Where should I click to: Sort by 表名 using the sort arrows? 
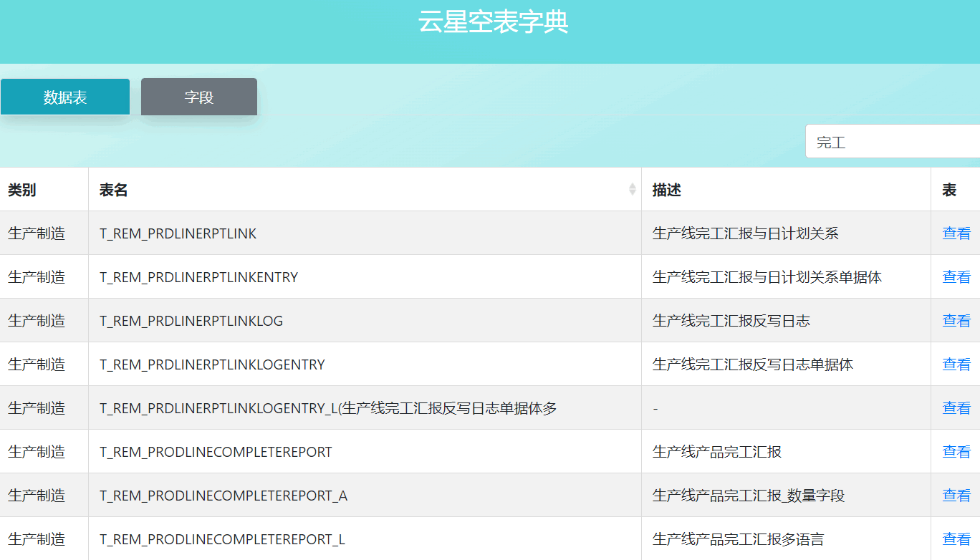click(x=632, y=189)
